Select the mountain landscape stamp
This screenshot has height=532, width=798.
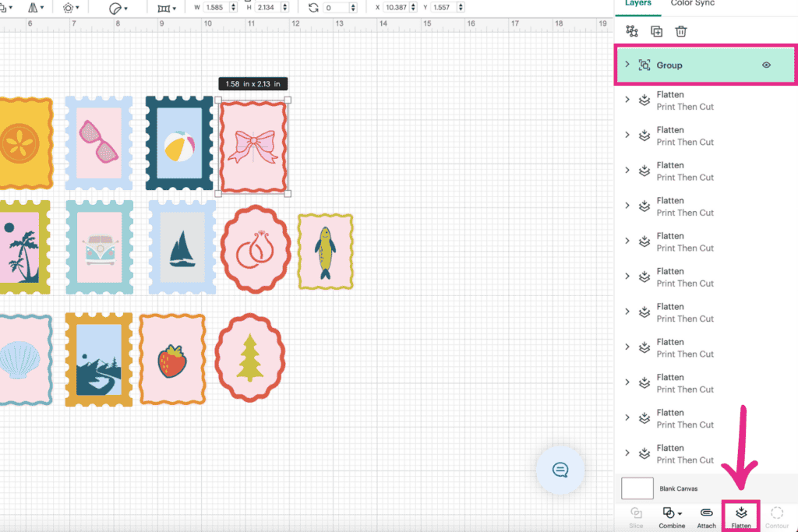click(x=99, y=360)
